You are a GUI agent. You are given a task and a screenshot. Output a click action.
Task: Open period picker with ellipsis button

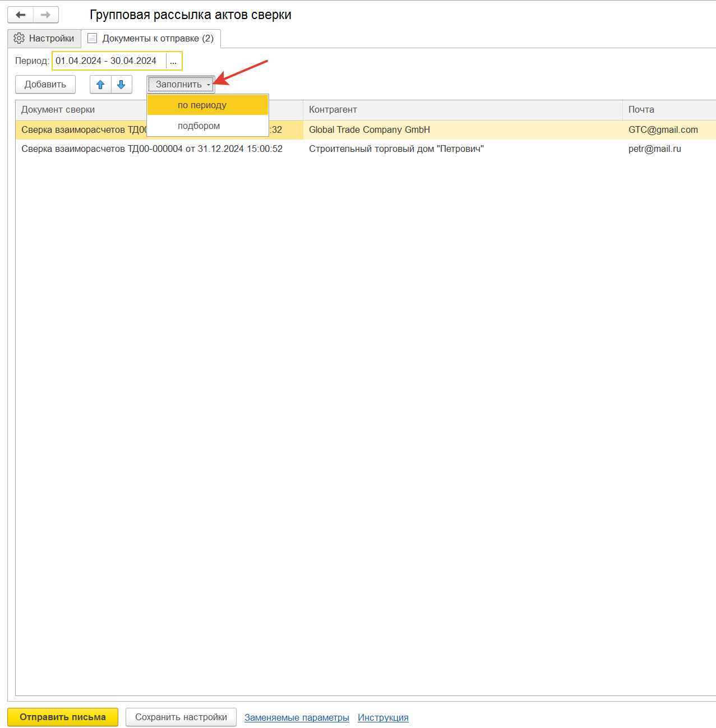click(174, 61)
